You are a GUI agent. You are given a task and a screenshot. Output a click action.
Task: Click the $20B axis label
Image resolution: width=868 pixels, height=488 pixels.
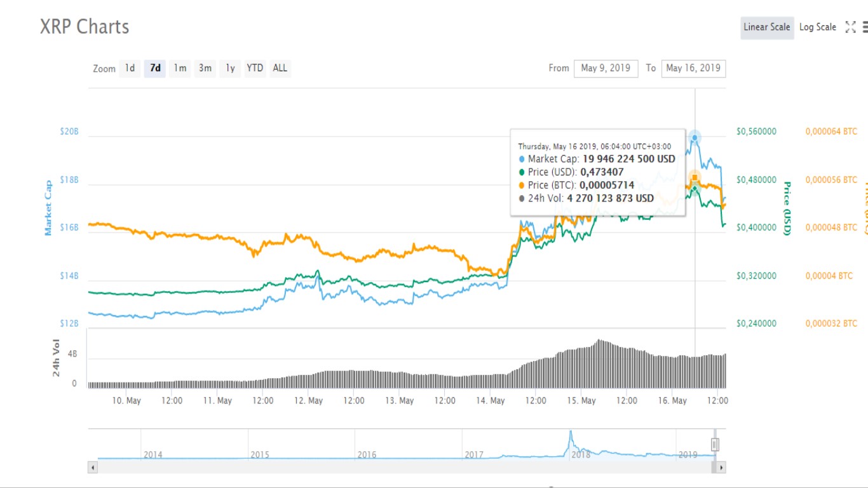tap(69, 132)
